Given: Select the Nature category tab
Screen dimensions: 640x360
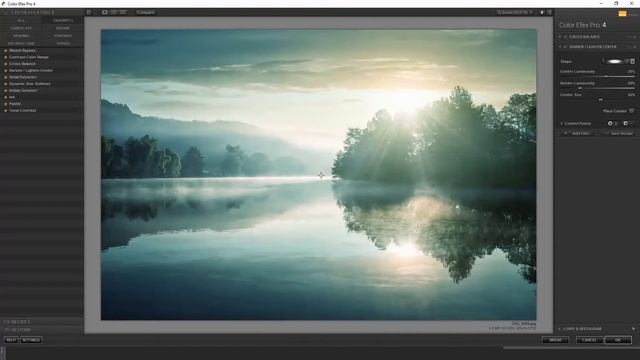Looking at the screenshot, I should click(x=63, y=28).
